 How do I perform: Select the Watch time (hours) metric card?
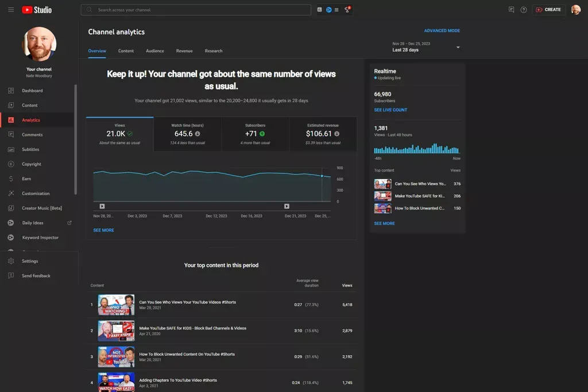(188, 134)
